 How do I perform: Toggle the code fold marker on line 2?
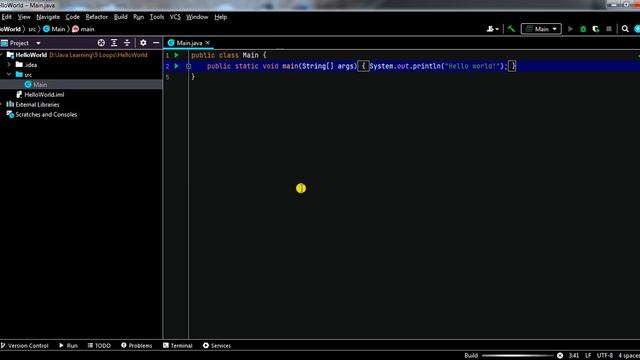coord(188,66)
